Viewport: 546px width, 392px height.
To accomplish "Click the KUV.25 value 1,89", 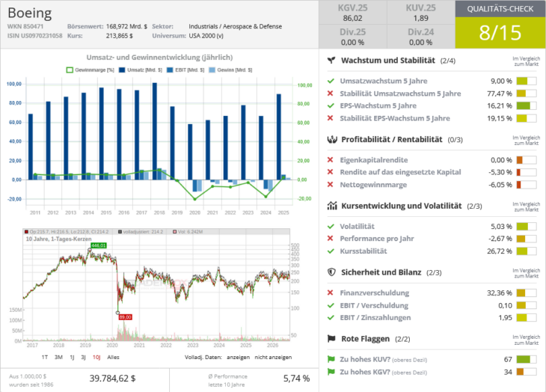I will coord(420,18).
